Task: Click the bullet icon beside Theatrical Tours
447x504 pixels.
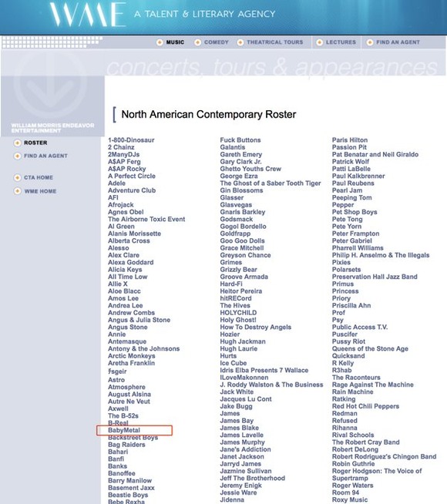Action: tap(240, 42)
